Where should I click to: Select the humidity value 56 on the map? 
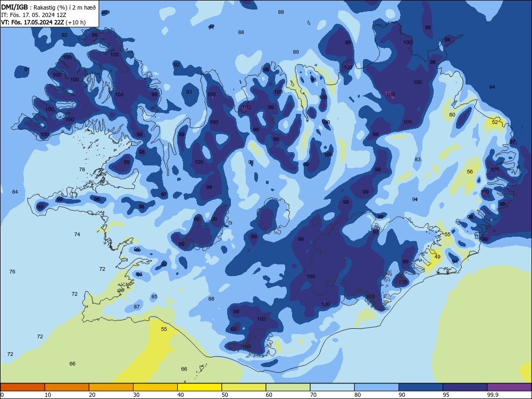pos(470,172)
